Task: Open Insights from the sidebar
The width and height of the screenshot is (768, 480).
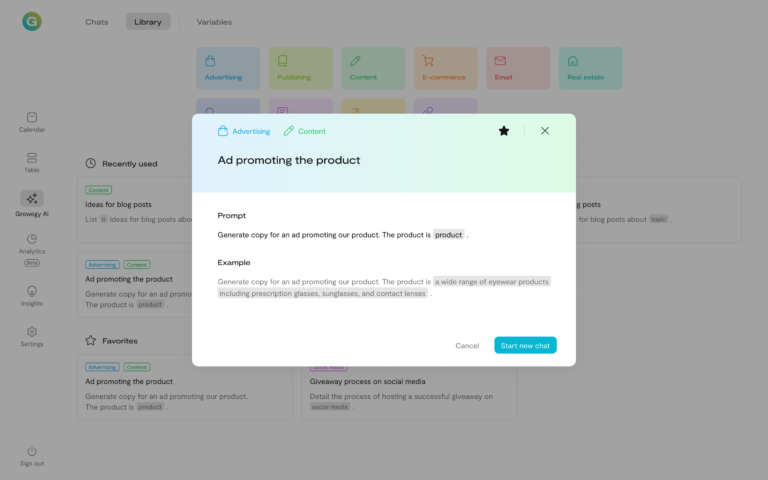Action: 32,295
